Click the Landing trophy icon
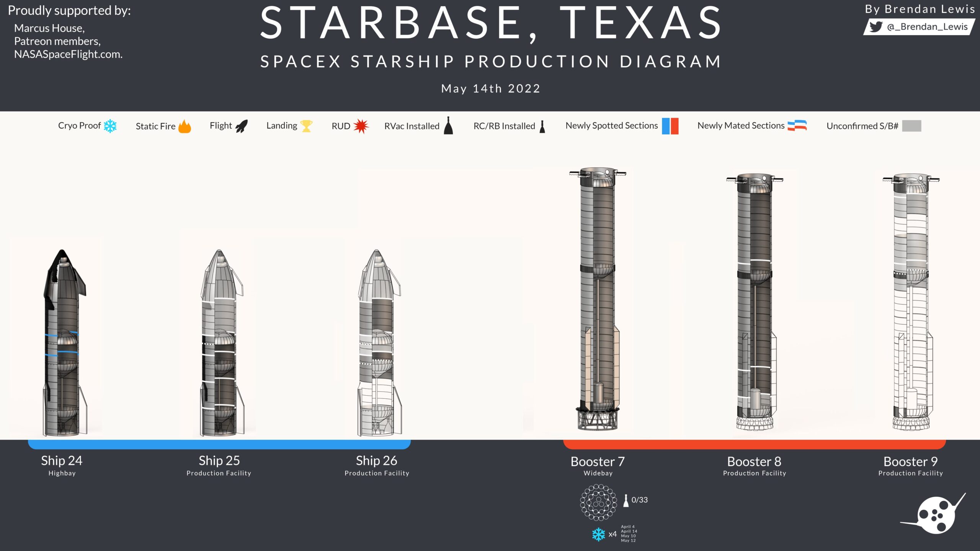The width and height of the screenshot is (980, 551). coord(306,126)
